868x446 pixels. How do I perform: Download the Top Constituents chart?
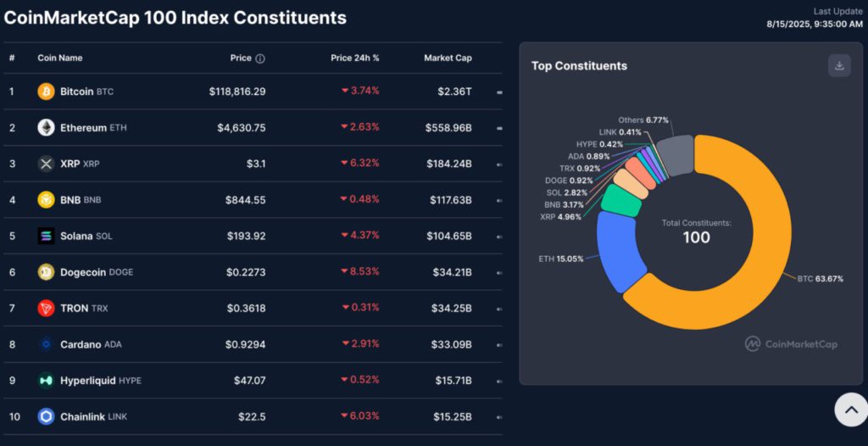coord(839,66)
